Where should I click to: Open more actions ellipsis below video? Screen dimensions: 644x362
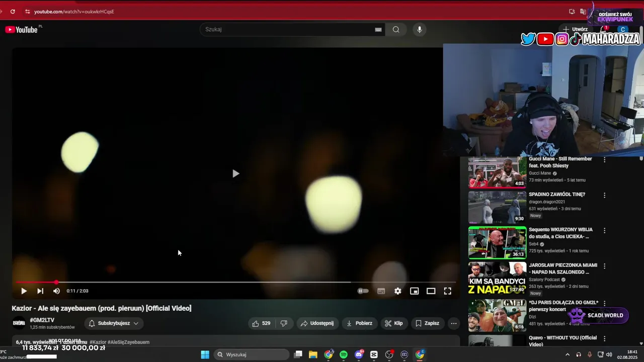[x=454, y=323]
